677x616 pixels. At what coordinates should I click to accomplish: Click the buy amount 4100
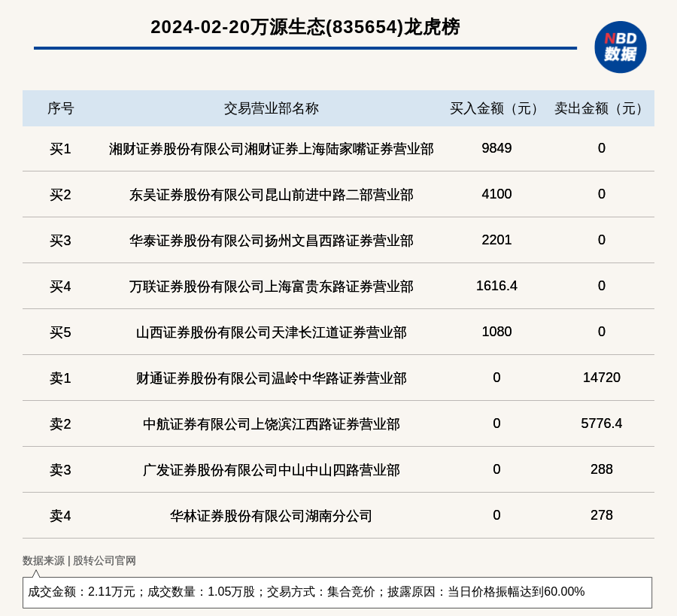(x=496, y=194)
